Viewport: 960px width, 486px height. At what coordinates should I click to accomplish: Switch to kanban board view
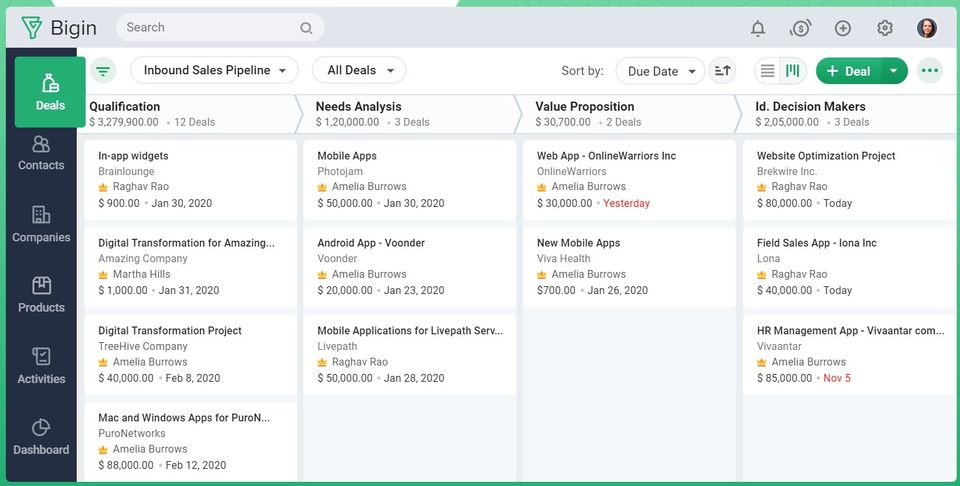(x=793, y=71)
